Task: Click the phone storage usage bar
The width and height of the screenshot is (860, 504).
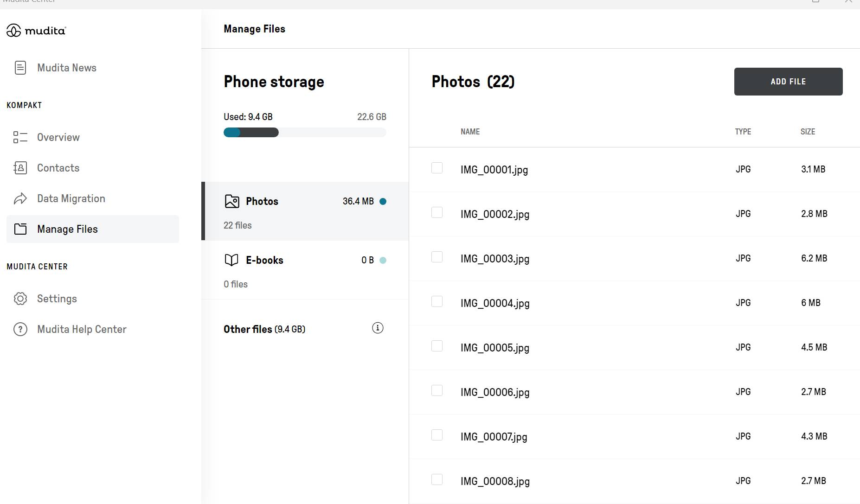Action: [305, 133]
